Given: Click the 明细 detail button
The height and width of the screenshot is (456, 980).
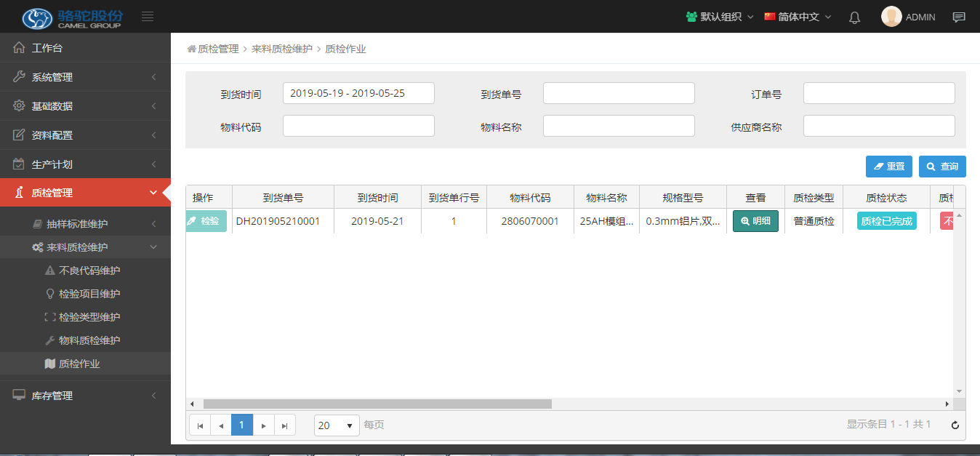Looking at the screenshot, I should coord(755,221).
